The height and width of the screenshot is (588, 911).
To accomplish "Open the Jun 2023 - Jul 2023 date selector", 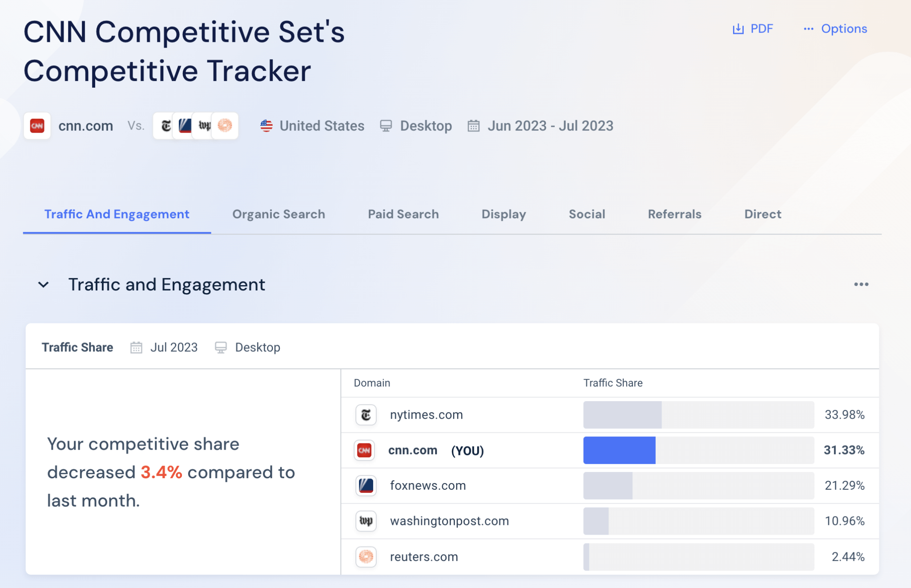I will pos(550,126).
